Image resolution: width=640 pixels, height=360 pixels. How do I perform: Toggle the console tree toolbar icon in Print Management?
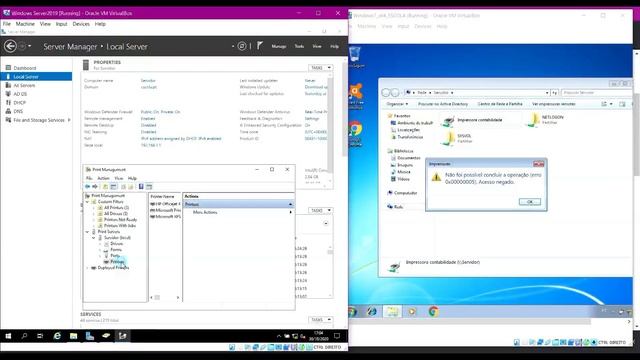113,187
